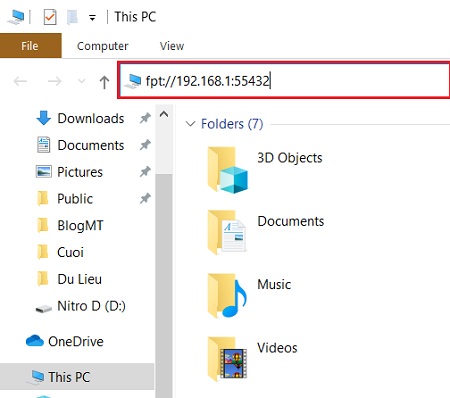Switch to the Computer ribbon tab
This screenshot has height=398, width=450.
pos(102,46)
